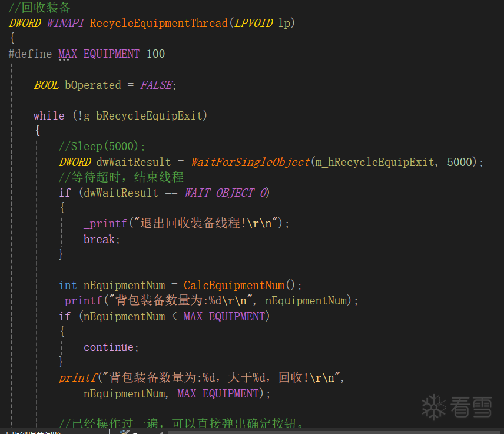504x434 pixels.
Task: Click the LPVOID parameter type
Action: (x=254, y=23)
